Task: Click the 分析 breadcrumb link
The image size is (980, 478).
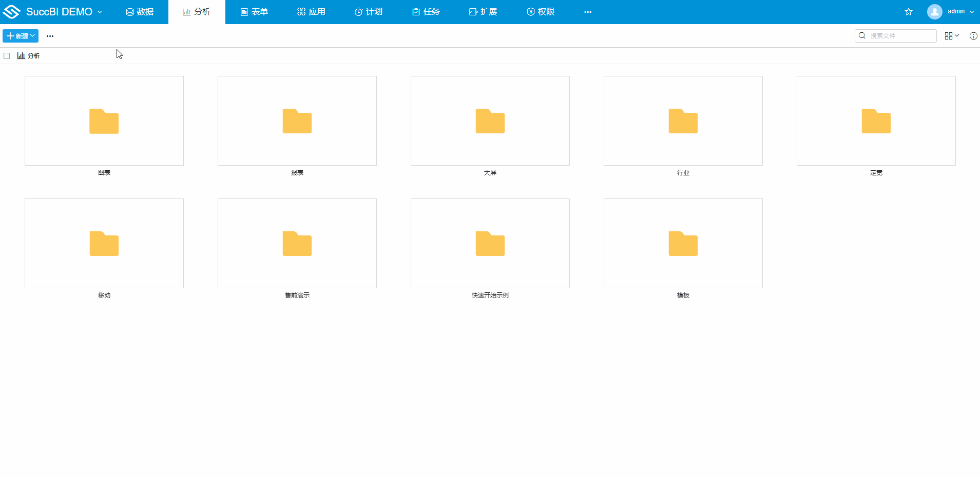Action: point(33,56)
